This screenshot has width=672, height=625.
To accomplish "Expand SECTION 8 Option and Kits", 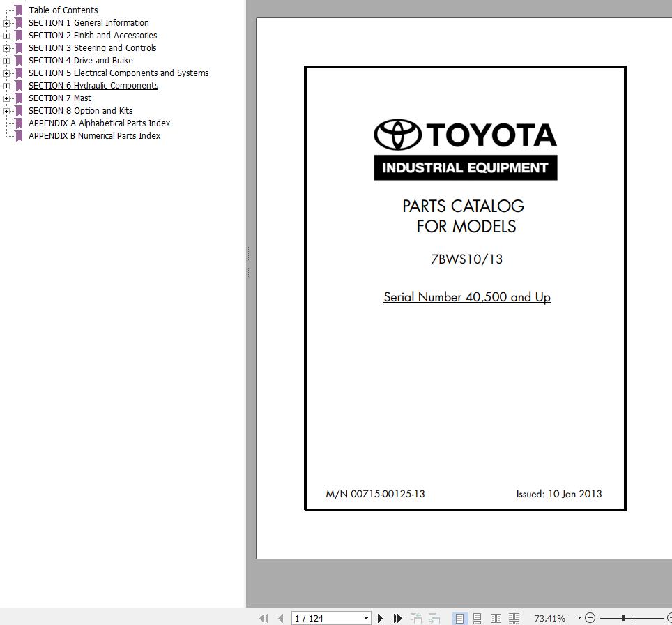I will click(6, 111).
